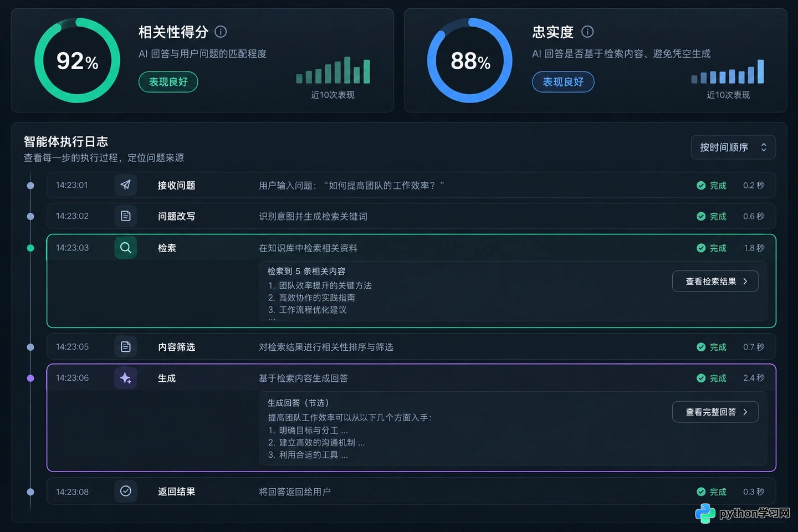Select the purple timeline dot for 生成 step
798x532 pixels.
(x=30, y=378)
